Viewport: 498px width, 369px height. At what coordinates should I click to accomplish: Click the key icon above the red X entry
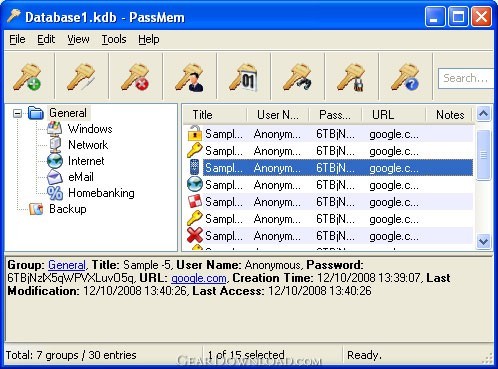[x=194, y=218]
